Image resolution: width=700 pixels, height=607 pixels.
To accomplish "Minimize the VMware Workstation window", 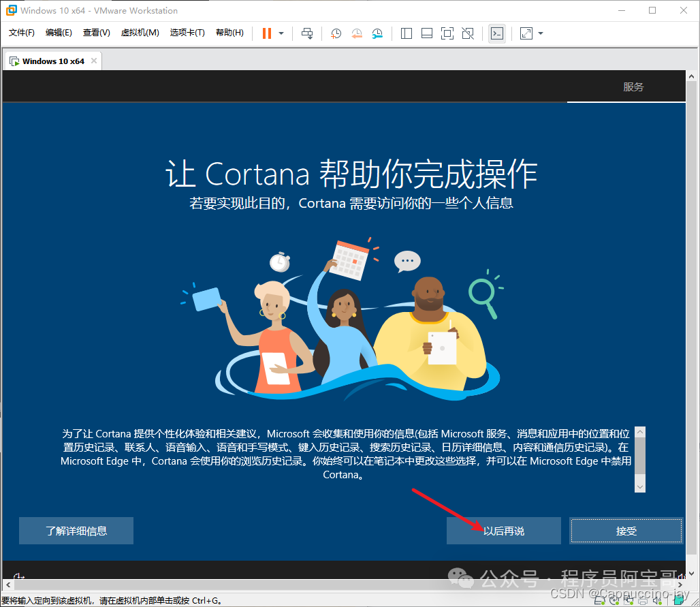I will [622, 10].
